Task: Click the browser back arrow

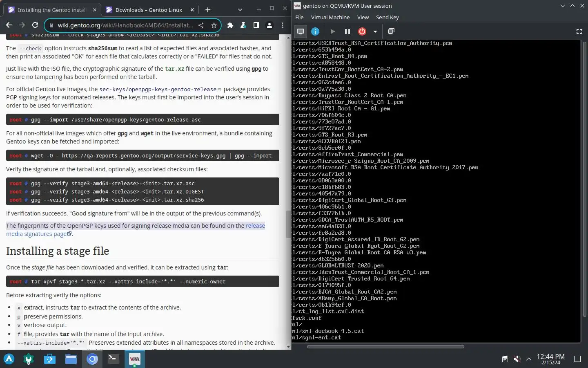Action: point(9,25)
